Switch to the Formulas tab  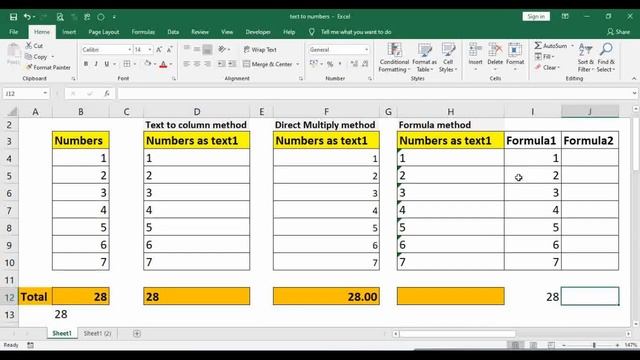point(143,32)
